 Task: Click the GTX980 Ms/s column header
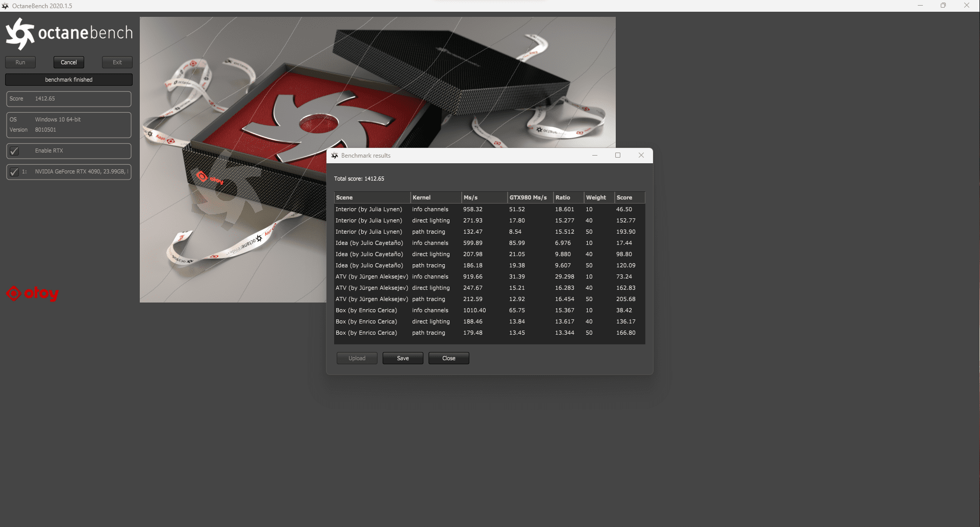click(531, 197)
